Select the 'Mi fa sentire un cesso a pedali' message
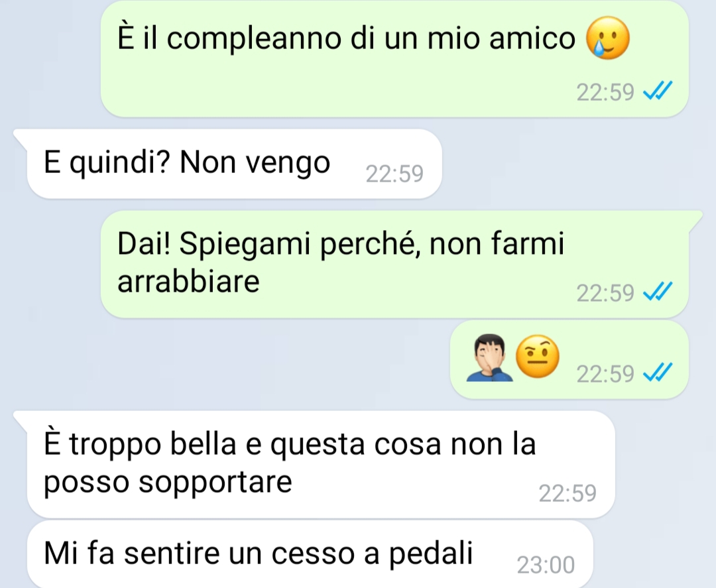 click(x=310, y=554)
